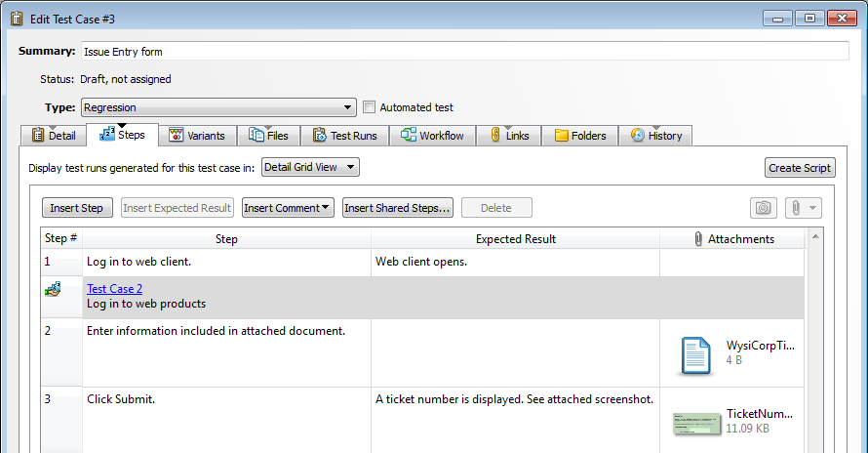The width and height of the screenshot is (868, 453).
Task: Expand the Detail Grid View dropdown
Action: [x=310, y=167]
